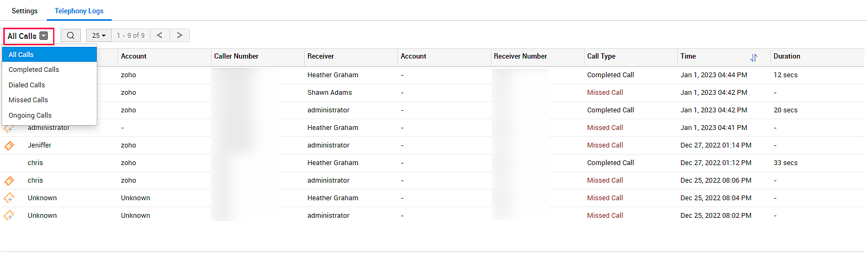868x254 pixels.
Task: Click the search magnifier icon
Action: [70, 36]
